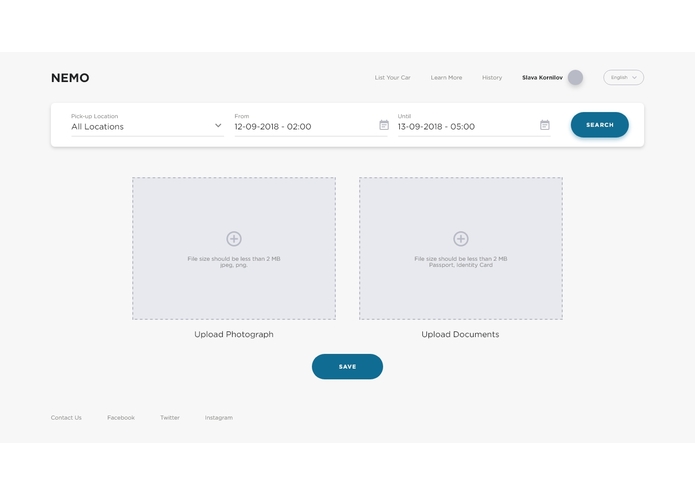Open the Pick-up Location dropdown

147,125
